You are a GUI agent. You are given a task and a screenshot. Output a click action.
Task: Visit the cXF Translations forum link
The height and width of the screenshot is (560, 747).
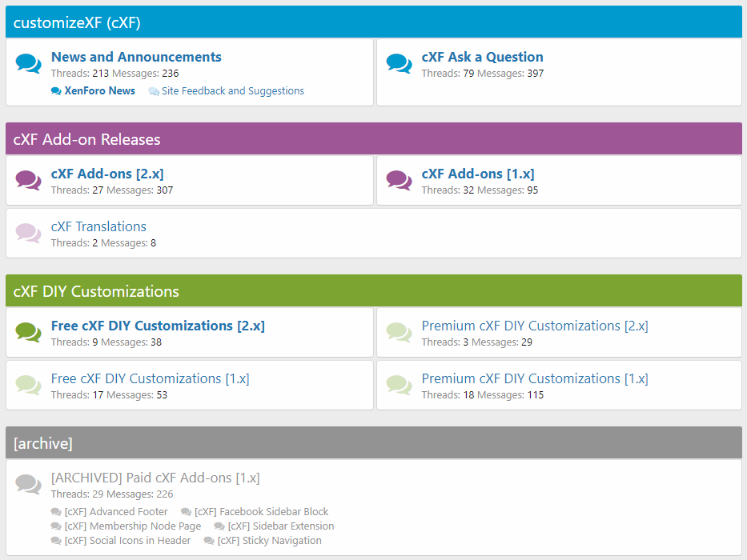tap(98, 226)
